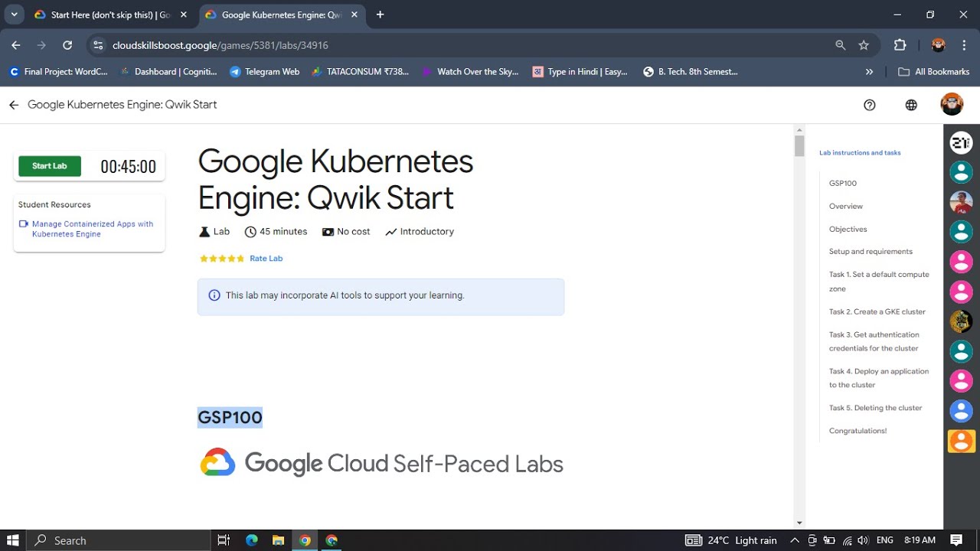The image size is (980, 551).
Task: Expand the tab search dropdown arrow
Action: coord(14,15)
